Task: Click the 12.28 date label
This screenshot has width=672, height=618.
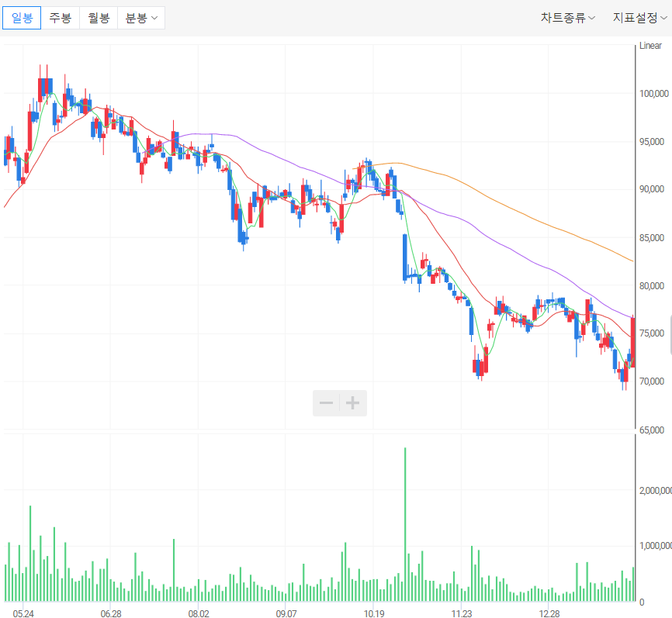Action: 549,613
